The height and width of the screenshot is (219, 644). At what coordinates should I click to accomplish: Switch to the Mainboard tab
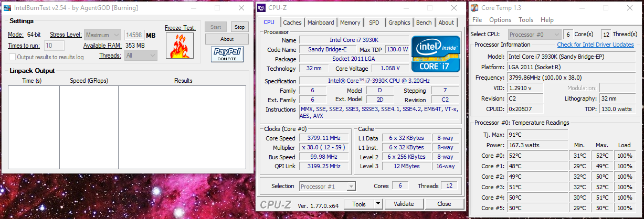pos(321,23)
